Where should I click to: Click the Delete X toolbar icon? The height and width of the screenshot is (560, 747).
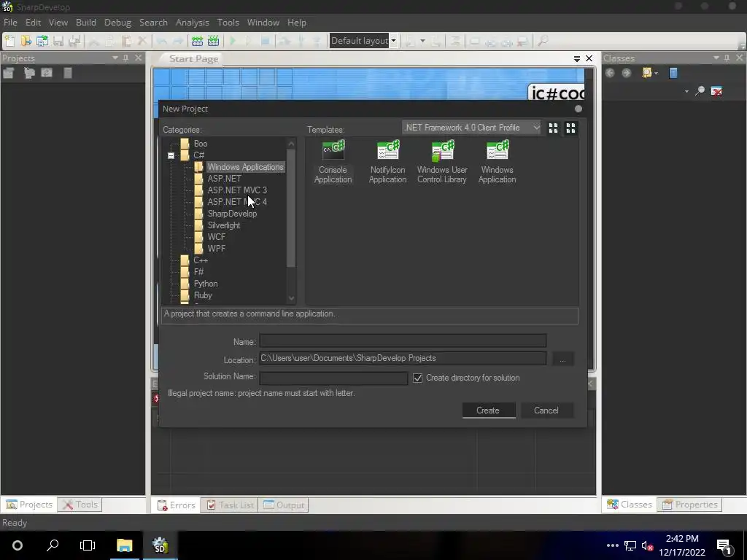pyautogui.click(x=142, y=41)
